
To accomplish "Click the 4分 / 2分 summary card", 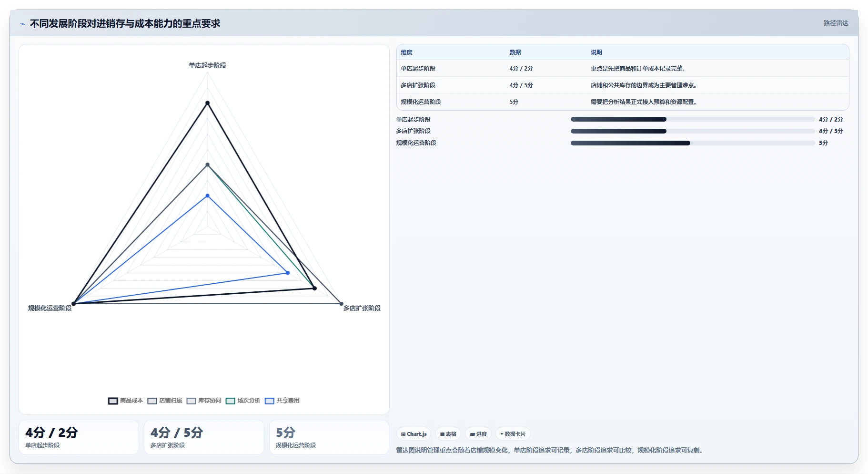I will (x=79, y=437).
